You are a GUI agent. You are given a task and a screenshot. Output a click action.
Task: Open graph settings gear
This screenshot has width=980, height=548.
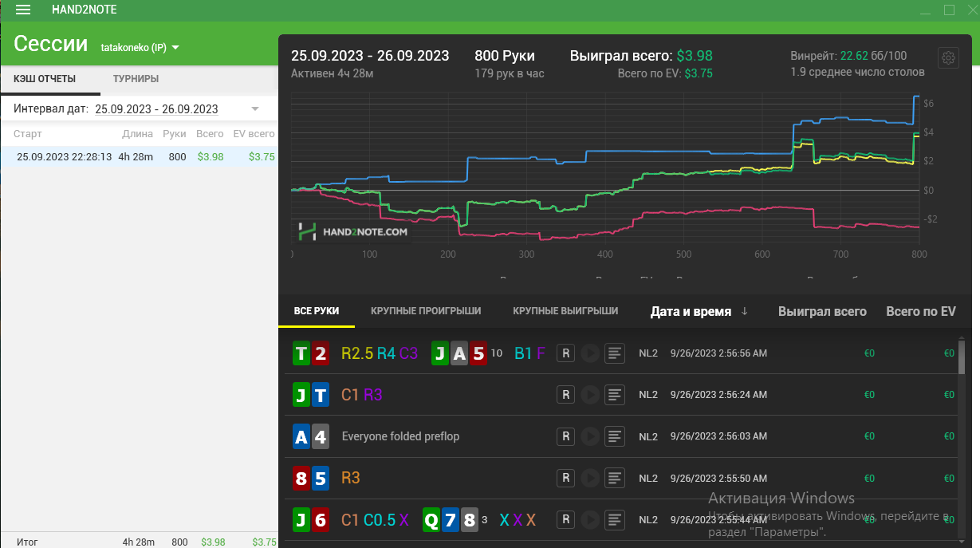[948, 58]
